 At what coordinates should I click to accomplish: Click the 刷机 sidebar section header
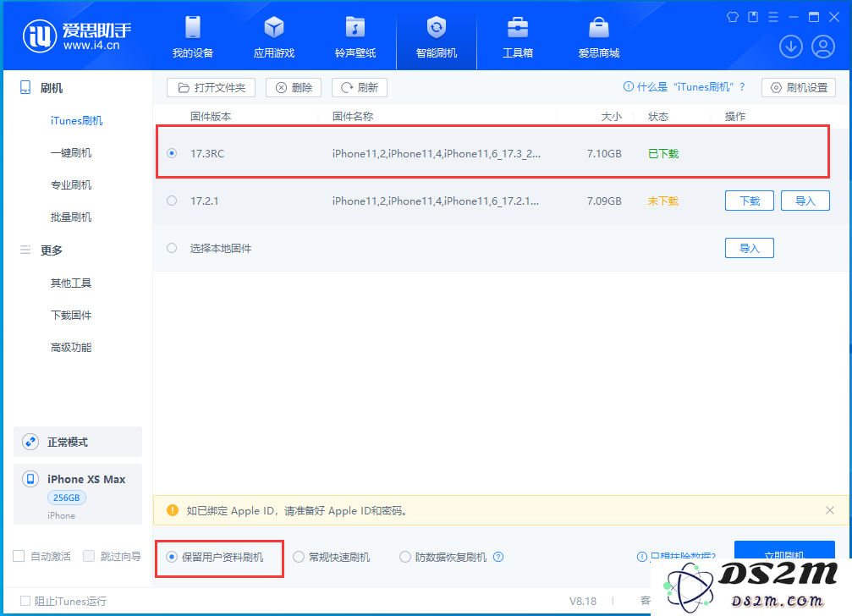(52, 87)
